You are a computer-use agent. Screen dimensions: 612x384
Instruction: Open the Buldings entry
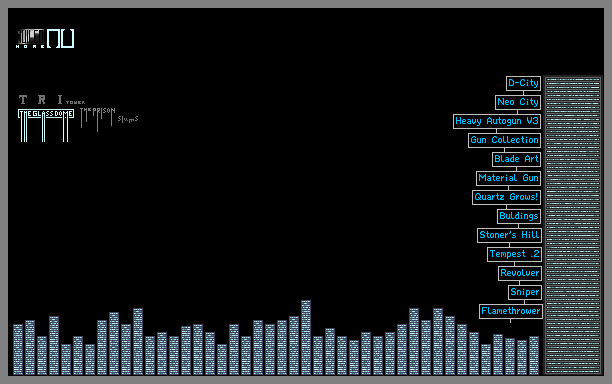click(x=519, y=216)
